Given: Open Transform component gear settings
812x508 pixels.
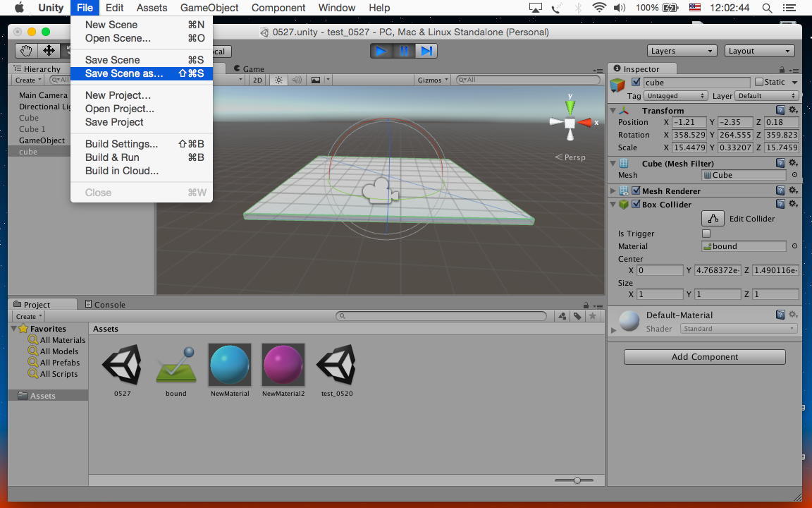Looking at the screenshot, I should click(793, 111).
